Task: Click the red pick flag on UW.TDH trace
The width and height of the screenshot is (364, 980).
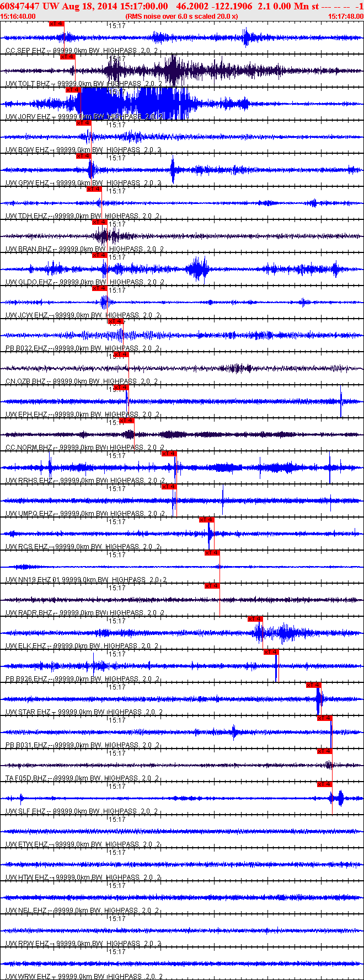Action: 94,189
